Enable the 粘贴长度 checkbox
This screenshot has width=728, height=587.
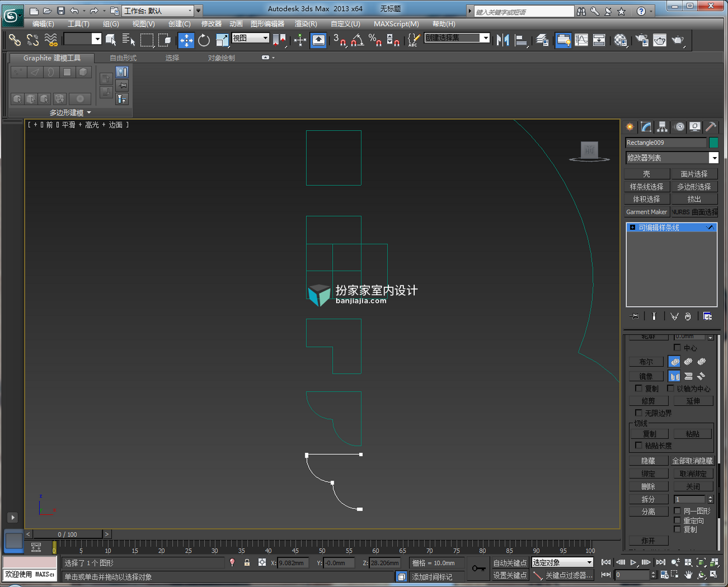click(639, 445)
